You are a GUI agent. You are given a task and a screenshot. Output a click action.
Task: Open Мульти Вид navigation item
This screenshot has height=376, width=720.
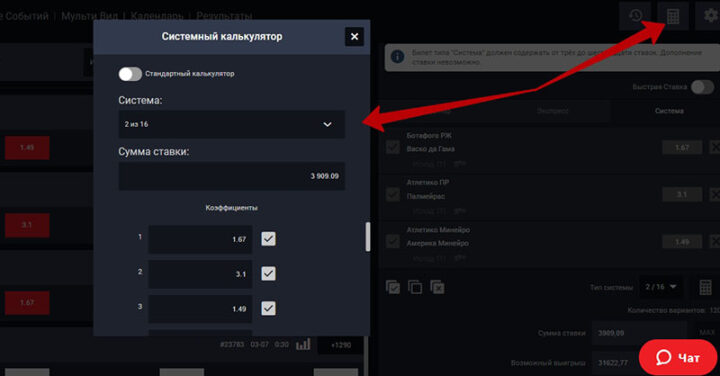click(90, 16)
